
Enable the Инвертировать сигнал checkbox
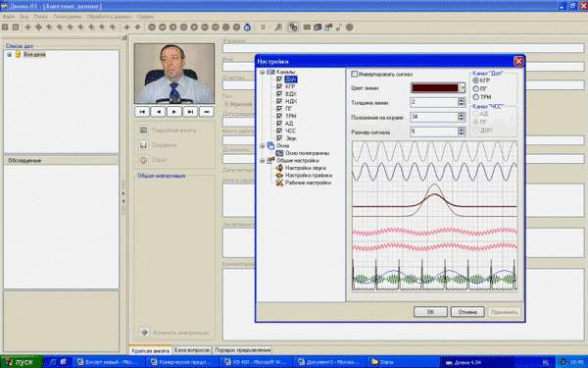pos(355,74)
